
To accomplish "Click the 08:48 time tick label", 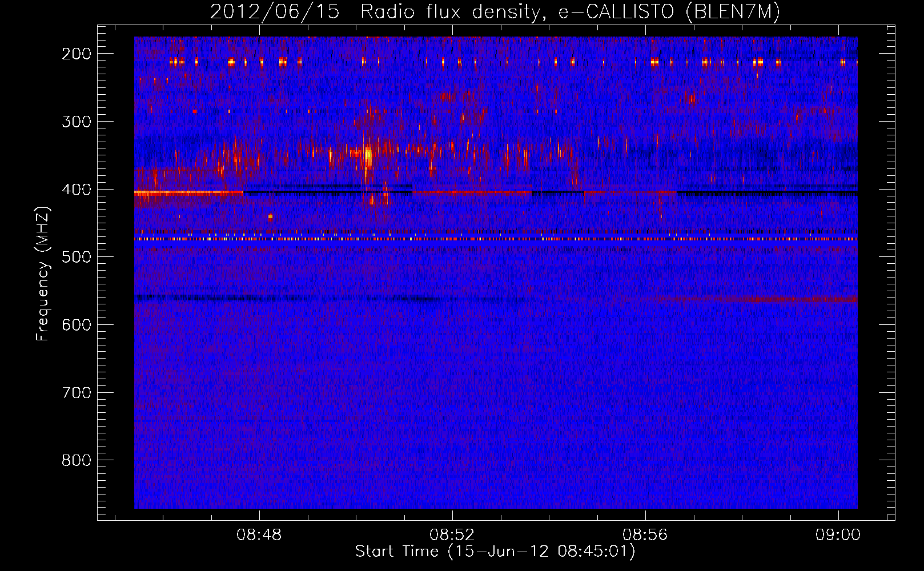I will 259,535.
